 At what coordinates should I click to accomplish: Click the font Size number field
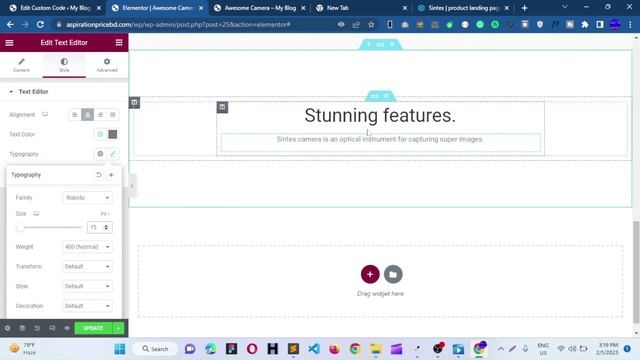click(x=99, y=227)
